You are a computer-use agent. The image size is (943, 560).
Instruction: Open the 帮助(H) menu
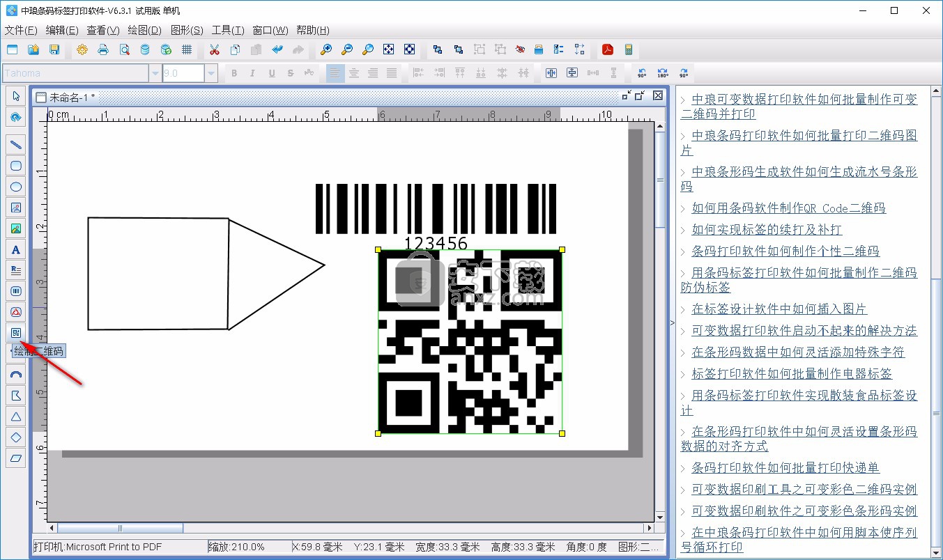(313, 30)
